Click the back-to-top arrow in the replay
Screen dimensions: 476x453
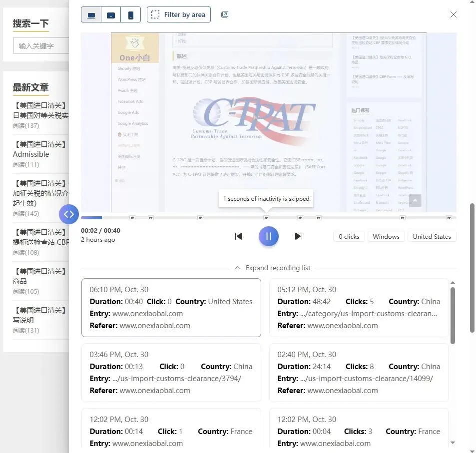[x=415, y=200]
